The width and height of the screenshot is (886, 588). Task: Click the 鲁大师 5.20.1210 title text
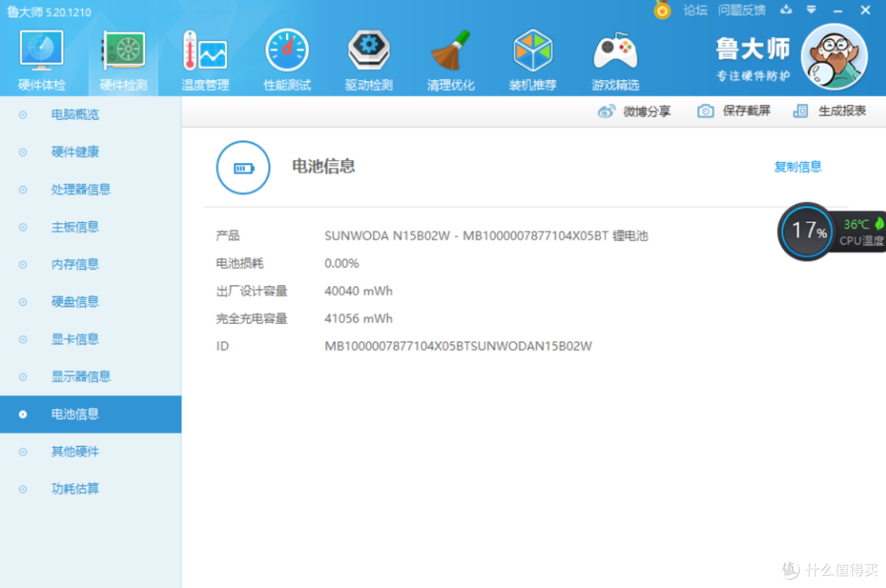(x=48, y=11)
